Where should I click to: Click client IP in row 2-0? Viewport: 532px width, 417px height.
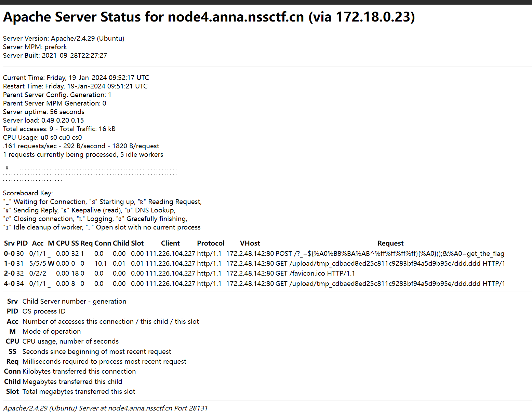(170, 273)
